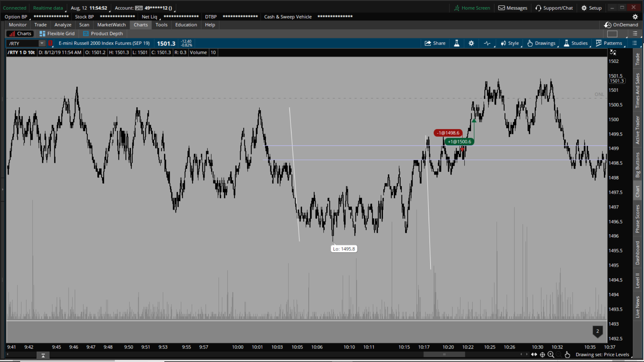Image resolution: width=644 pixels, height=362 pixels.
Task: Open the Patterns menu
Action: click(609, 43)
